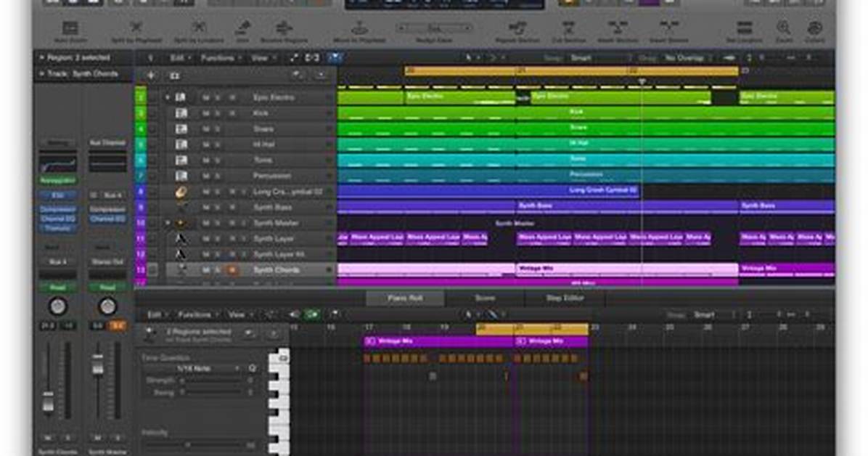The image size is (868, 456).
Task: Mute the Synth Bass track
Action: (x=206, y=207)
